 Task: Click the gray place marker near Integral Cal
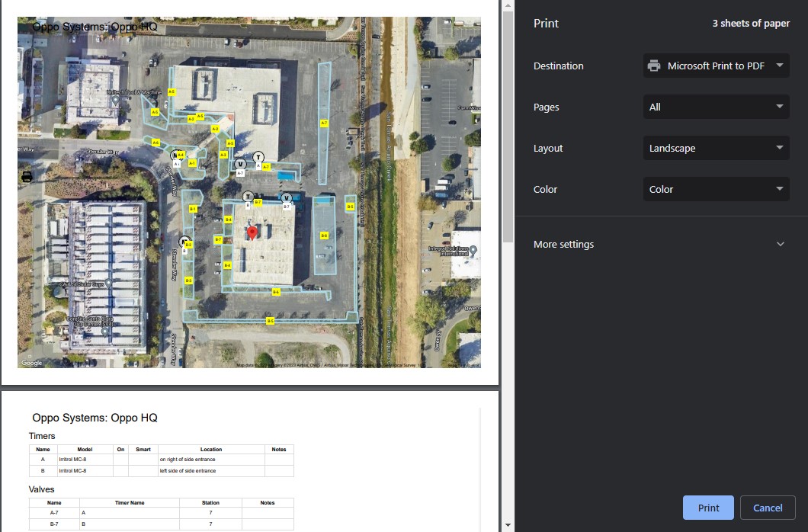473,250
